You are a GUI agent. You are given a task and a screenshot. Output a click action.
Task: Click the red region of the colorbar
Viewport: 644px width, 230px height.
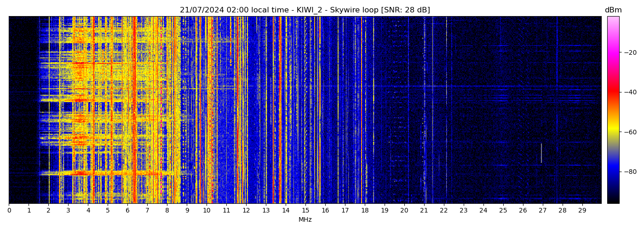point(613,92)
